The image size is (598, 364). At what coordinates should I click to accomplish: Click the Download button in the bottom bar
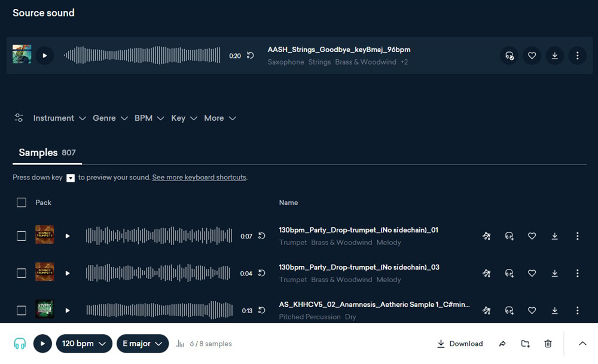[460, 344]
